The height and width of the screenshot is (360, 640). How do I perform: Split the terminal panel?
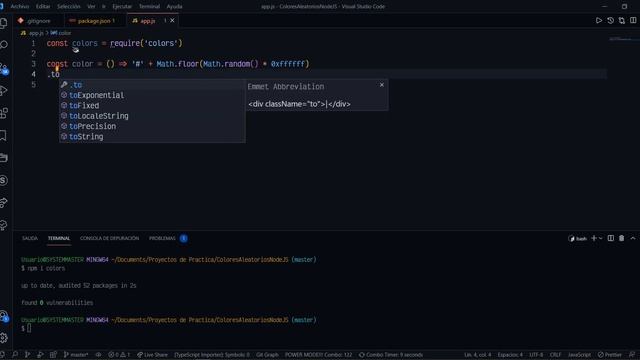611,238
